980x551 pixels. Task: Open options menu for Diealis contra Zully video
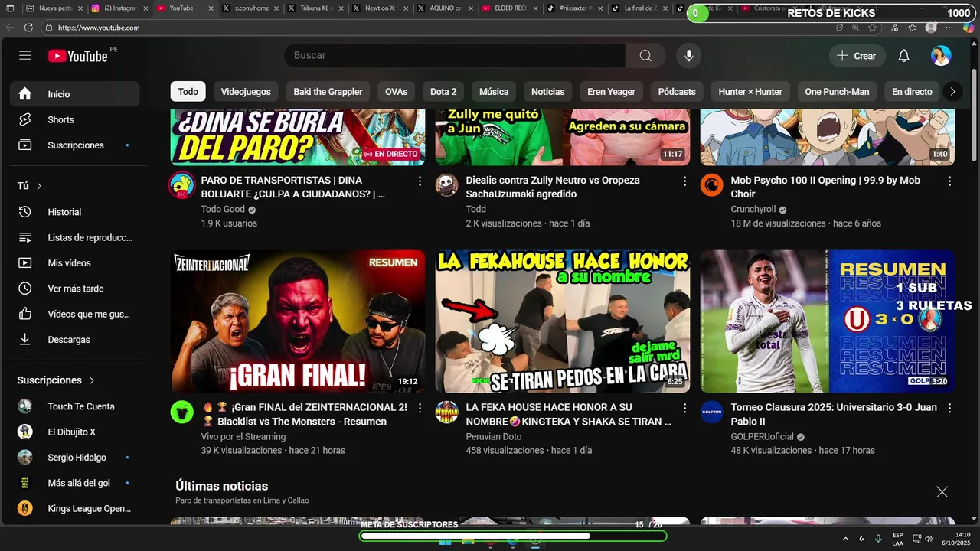tap(684, 181)
